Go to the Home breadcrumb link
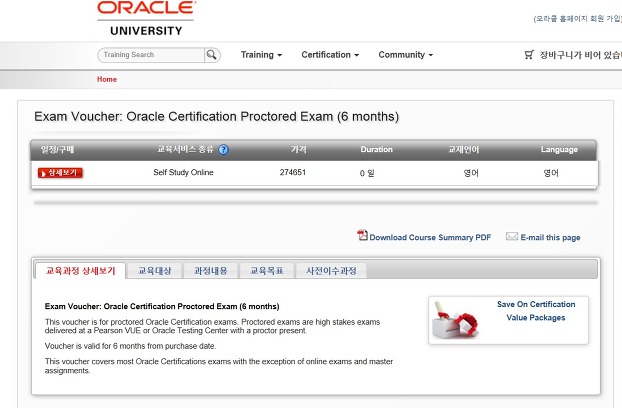Screen dimensions: 622x408 [x=107, y=79]
